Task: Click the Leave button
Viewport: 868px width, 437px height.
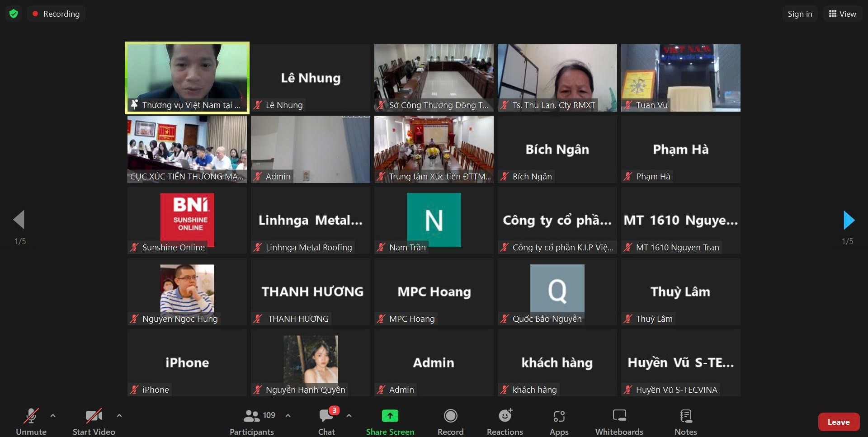Action: coord(839,422)
